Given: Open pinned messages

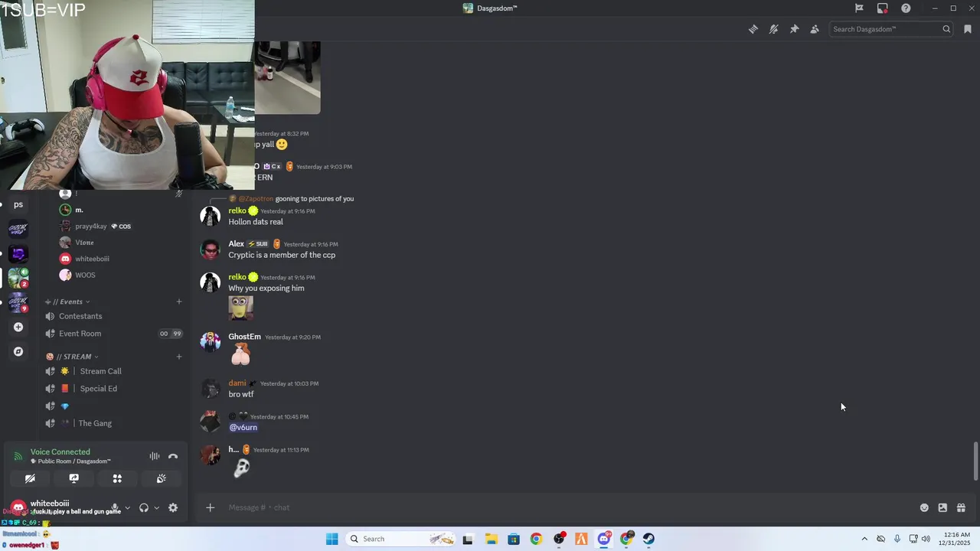Looking at the screenshot, I should (x=794, y=29).
